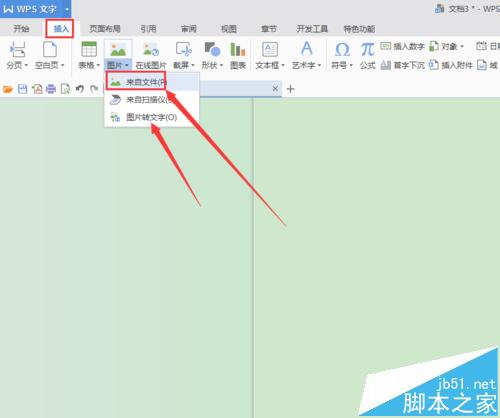Click the field (域) icon
Viewport: 500px width, 418px height.
[482, 65]
